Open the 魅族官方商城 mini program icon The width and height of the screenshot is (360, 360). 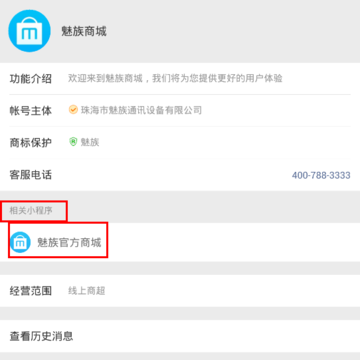click(x=20, y=242)
